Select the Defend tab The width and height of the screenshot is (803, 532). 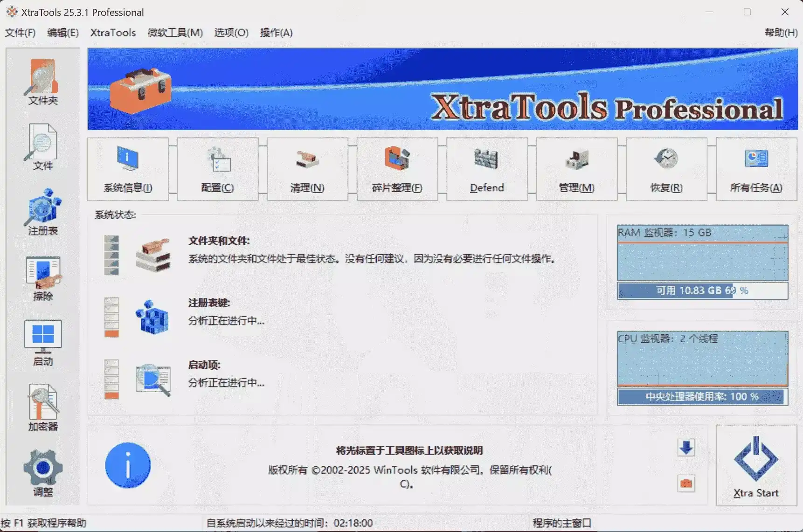487,169
